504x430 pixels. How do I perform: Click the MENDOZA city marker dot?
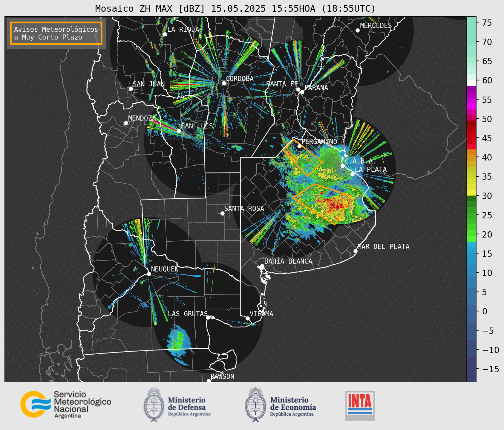[x=126, y=123]
